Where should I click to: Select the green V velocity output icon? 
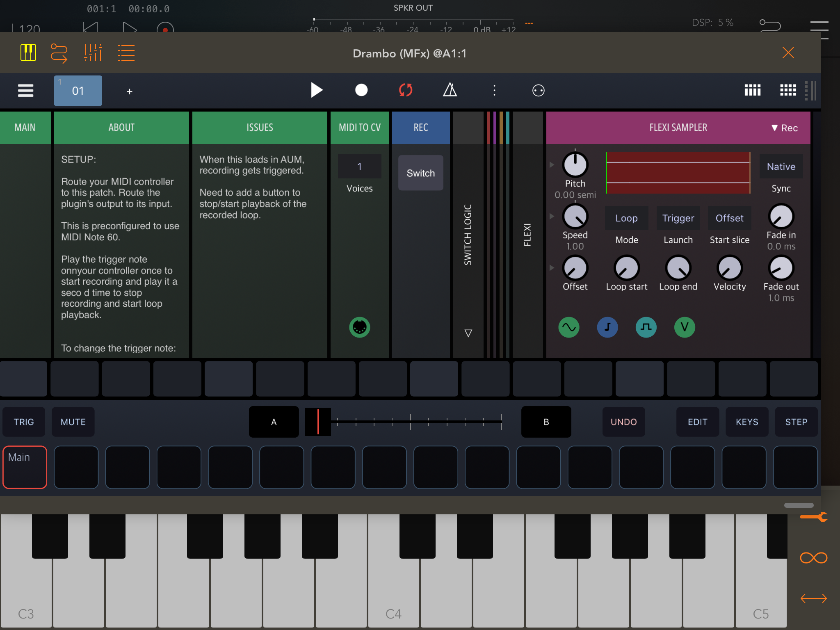coord(685,327)
